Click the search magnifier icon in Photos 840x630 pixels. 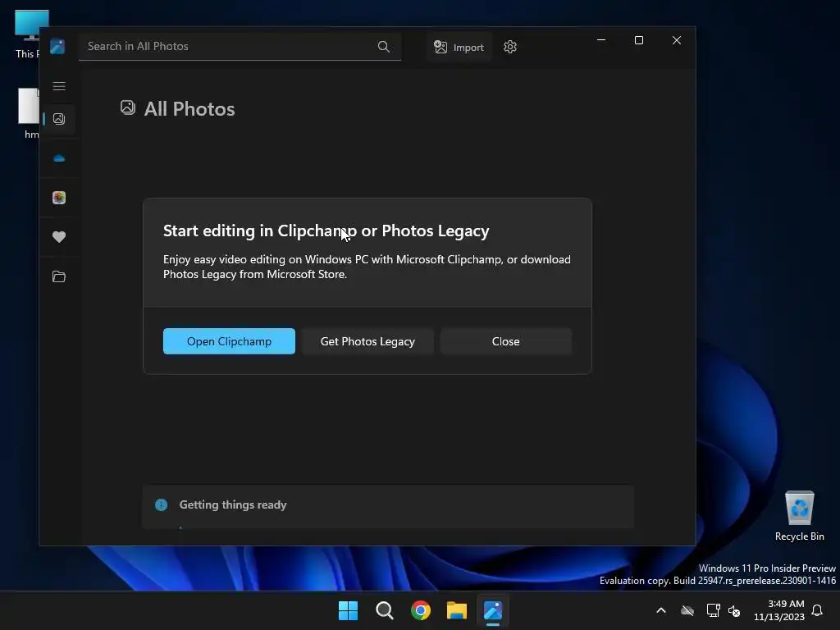(384, 47)
